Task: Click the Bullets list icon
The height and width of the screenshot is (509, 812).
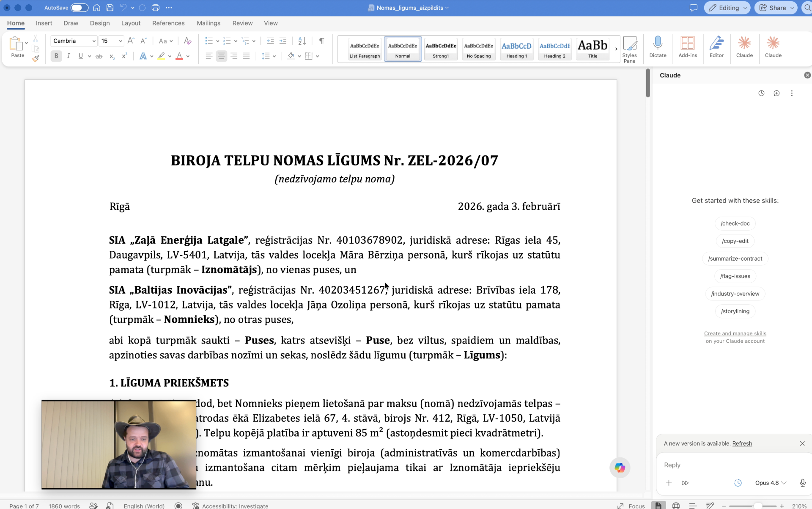Action: point(208,41)
